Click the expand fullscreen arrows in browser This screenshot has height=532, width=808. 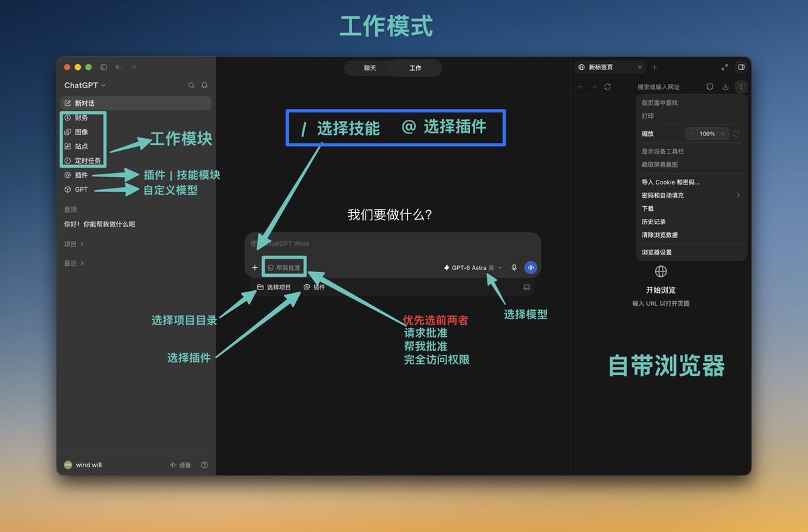point(725,67)
